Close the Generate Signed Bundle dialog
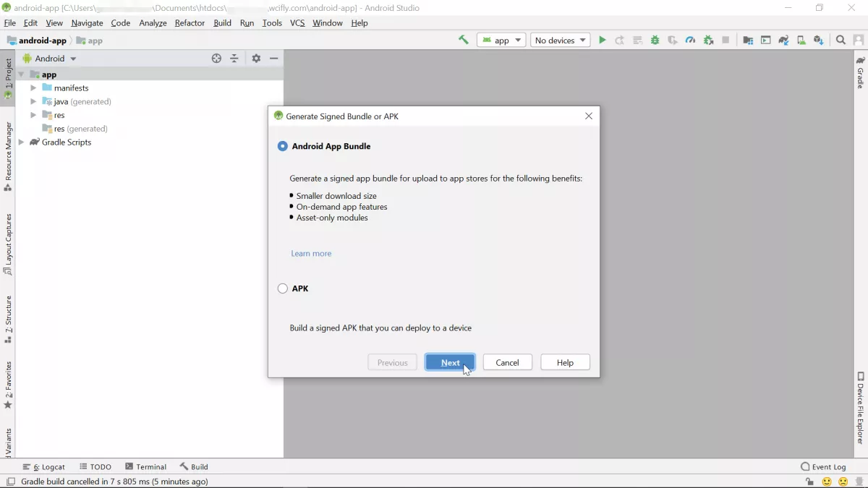This screenshot has width=868, height=488. point(589,116)
